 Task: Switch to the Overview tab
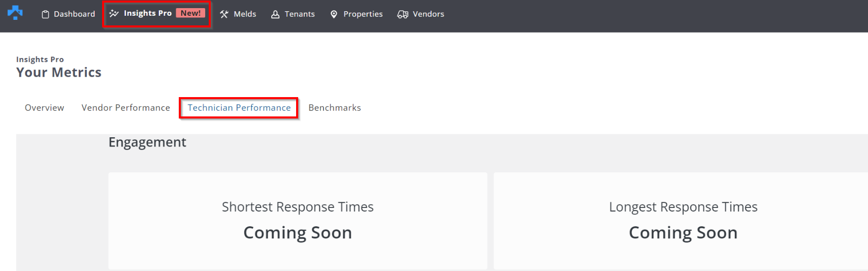click(44, 108)
